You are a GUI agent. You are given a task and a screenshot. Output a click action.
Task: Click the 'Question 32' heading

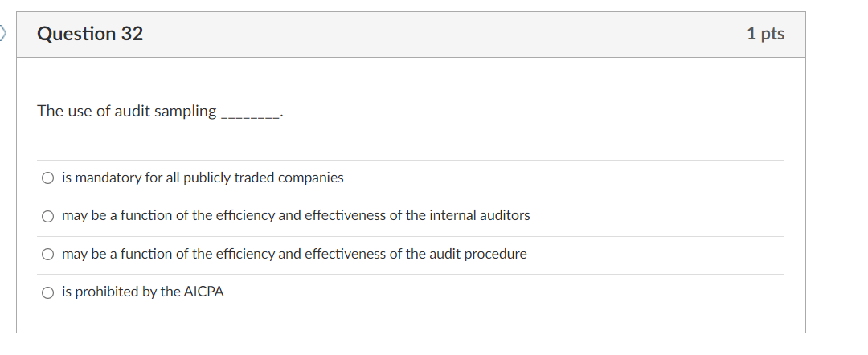90,34
